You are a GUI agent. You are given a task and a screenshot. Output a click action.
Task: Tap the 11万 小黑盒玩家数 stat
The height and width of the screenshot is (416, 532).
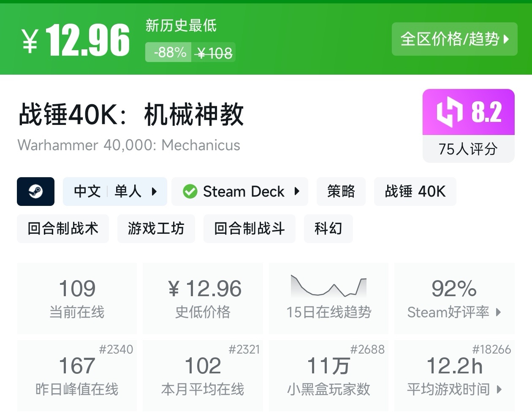click(328, 376)
